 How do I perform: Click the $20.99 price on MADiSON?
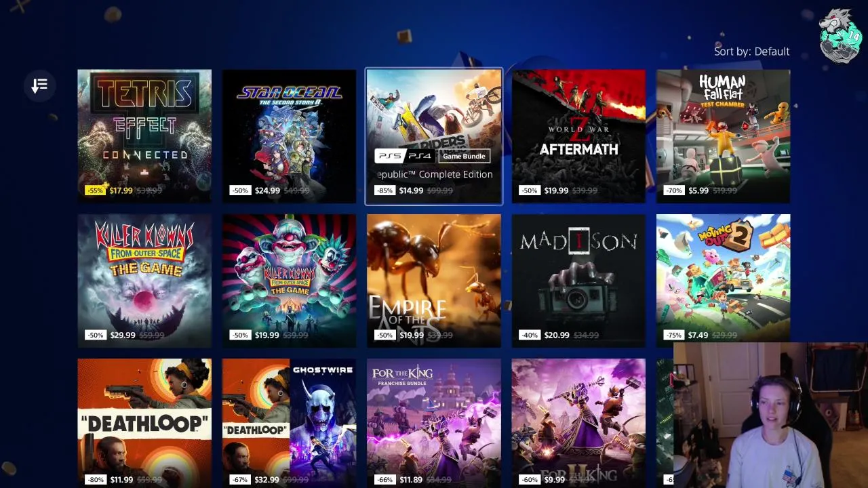pos(557,335)
